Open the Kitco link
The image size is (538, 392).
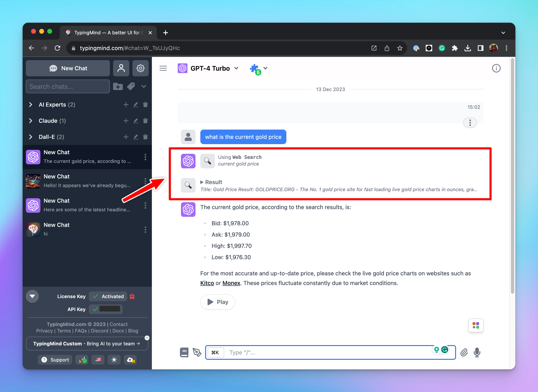[207, 283]
